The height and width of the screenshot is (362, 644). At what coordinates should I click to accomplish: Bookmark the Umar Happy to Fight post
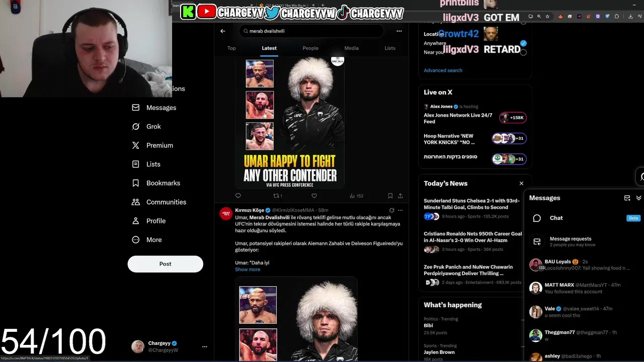click(390, 196)
